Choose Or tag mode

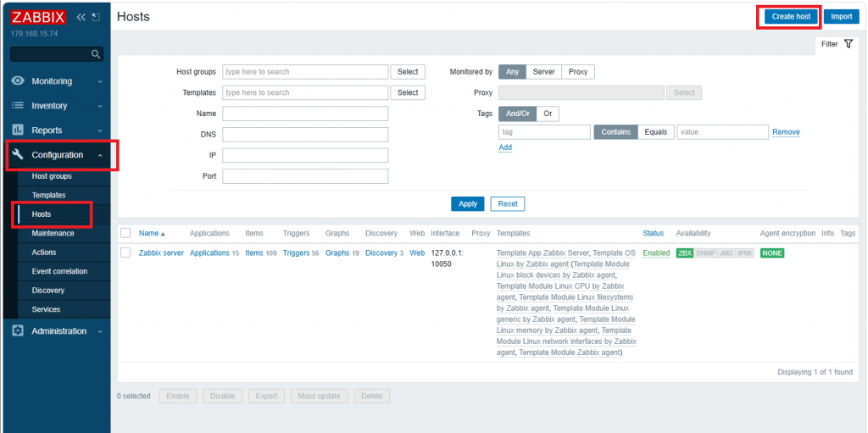[x=548, y=114]
